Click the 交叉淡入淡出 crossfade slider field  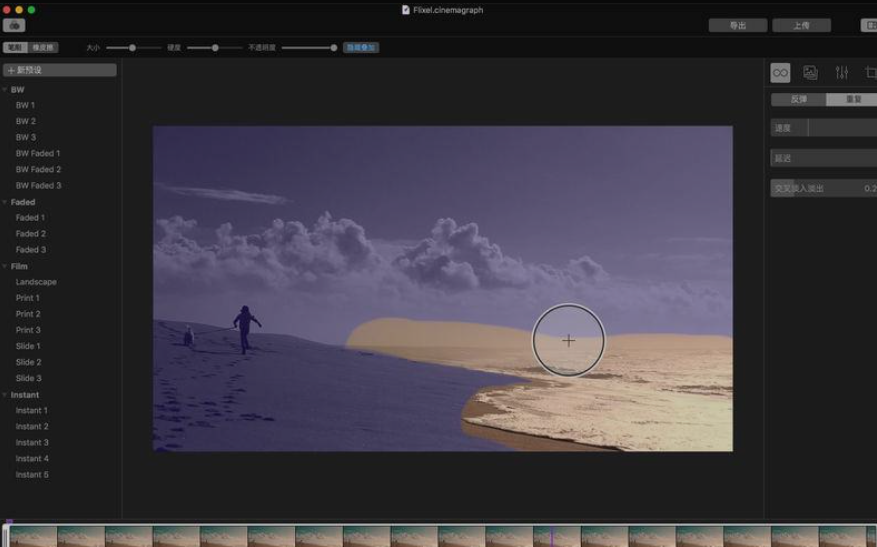[x=824, y=188]
